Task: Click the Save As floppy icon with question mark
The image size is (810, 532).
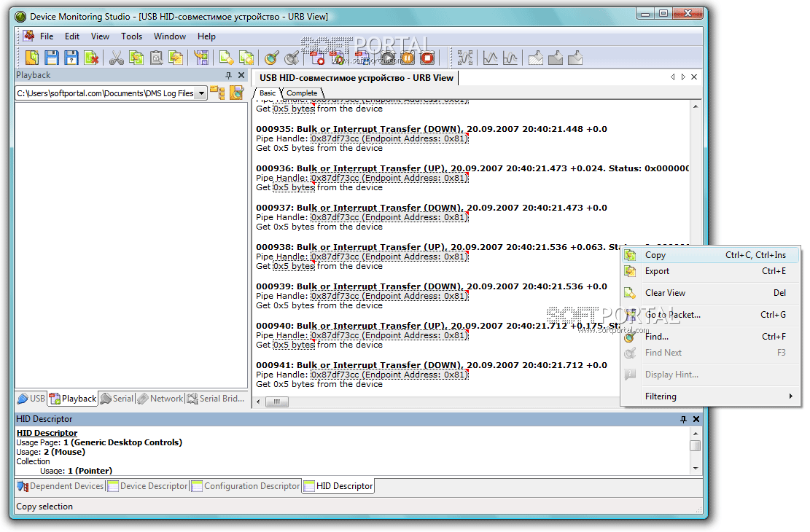Action: pyautogui.click(x=71, y=58)
